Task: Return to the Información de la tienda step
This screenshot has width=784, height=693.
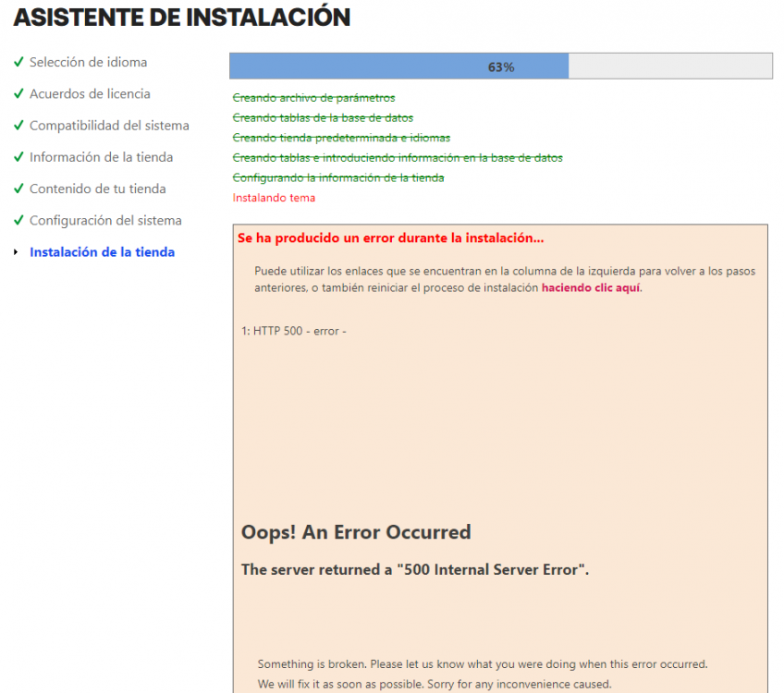Action: (x=101, y=158)
